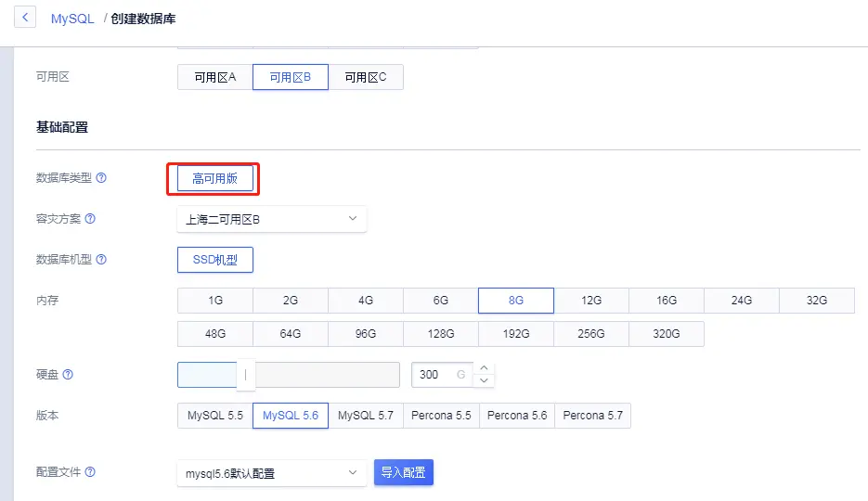Expand the 上海二可用区B dropdown

click(x=272, y=219)
